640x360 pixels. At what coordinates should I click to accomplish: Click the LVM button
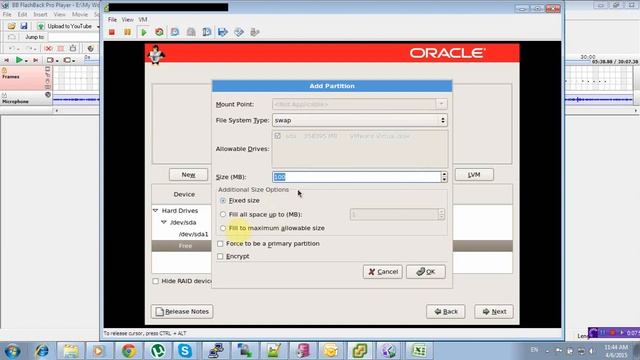[474, 175]
